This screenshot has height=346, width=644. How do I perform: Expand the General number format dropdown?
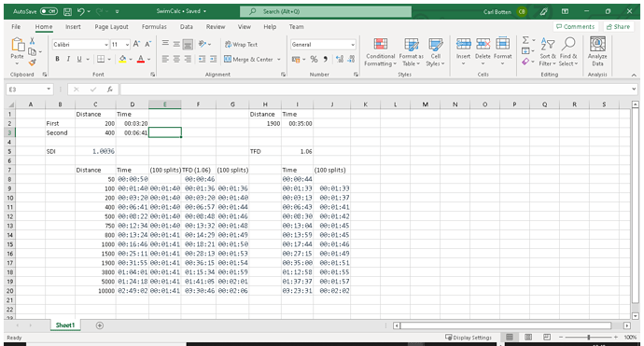tap(353, 45)
